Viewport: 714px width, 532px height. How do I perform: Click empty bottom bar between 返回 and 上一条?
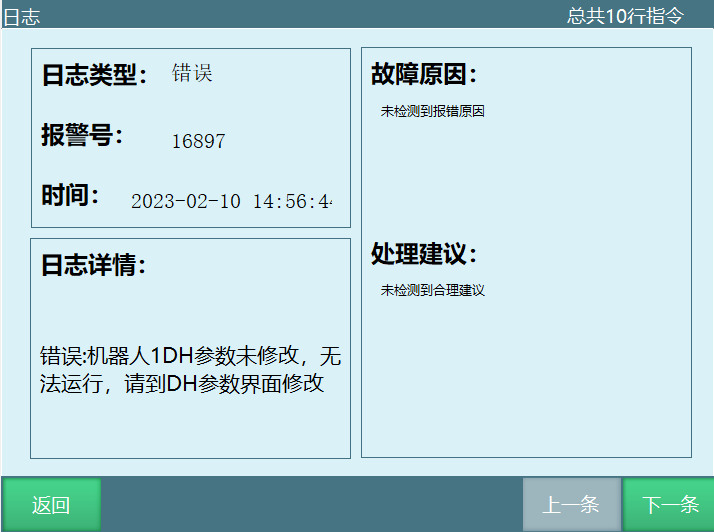(312, 505)
